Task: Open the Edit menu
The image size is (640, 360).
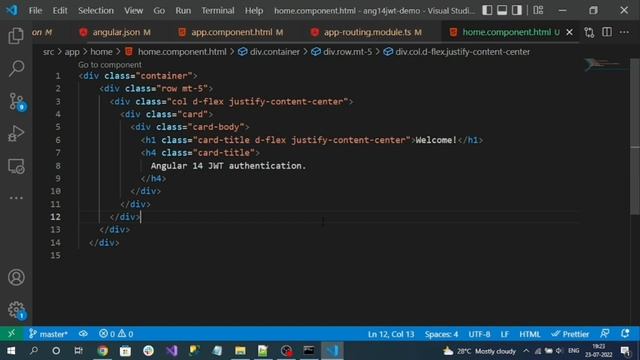Action: pos(60,11)
